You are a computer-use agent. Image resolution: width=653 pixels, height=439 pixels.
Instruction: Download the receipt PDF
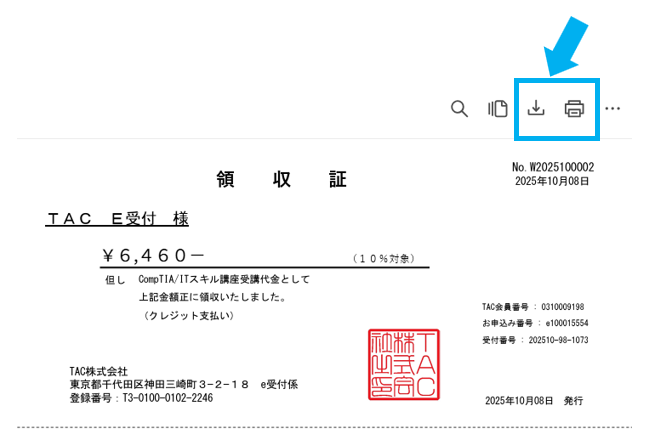point(536,109)
